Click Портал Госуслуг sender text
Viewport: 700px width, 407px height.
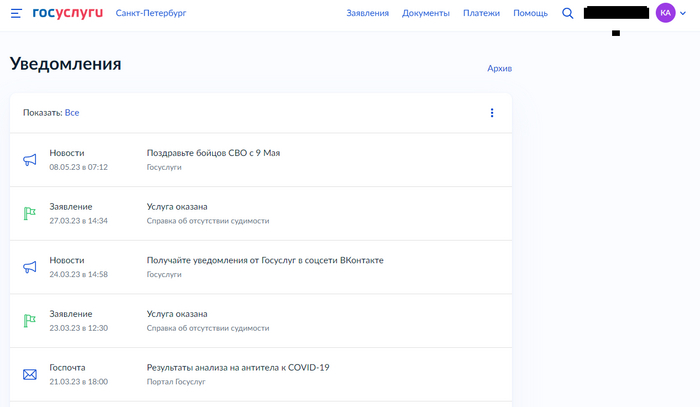point(176,382)
